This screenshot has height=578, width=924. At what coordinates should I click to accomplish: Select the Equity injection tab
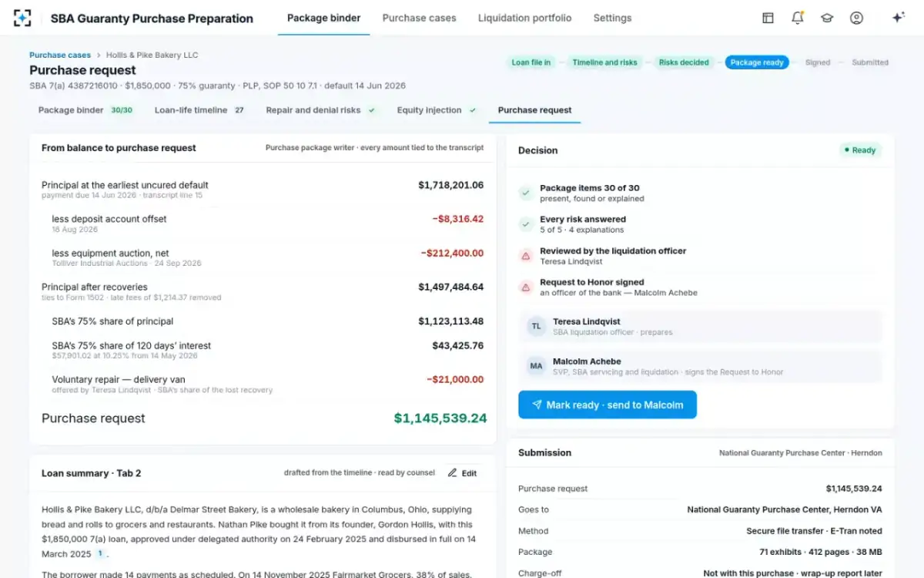pos(437,110)
